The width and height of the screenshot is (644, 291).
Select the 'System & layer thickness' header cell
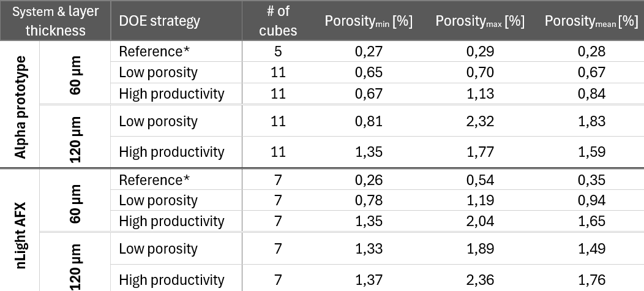coord(55,21)
